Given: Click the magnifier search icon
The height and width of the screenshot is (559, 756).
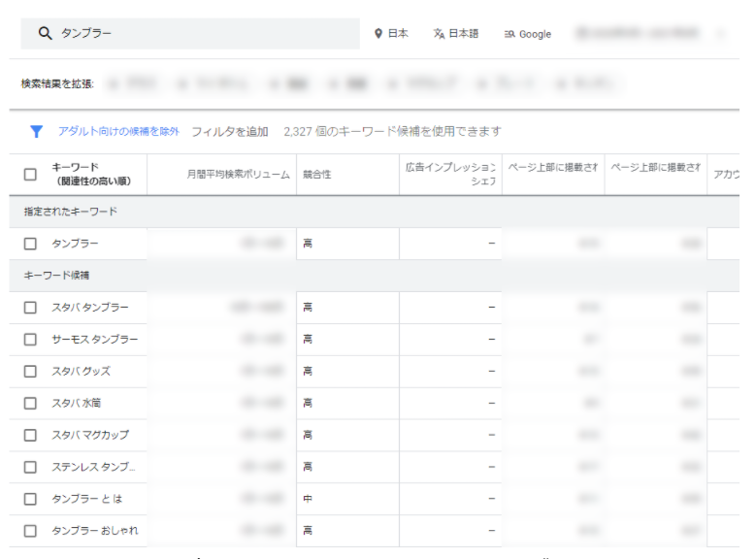Looking at the screenshot, I should point(45,33).
